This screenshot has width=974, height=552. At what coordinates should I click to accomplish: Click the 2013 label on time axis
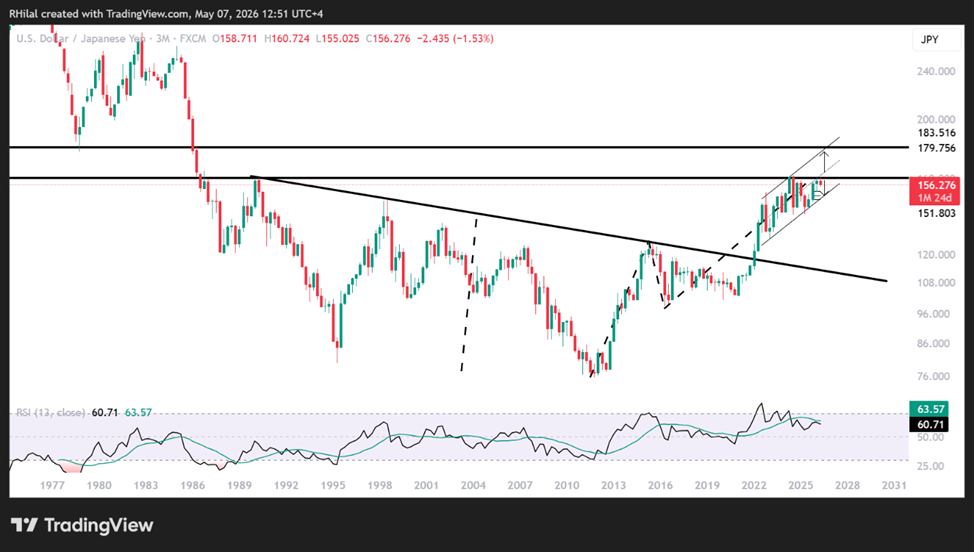click(x=613, y=485)
